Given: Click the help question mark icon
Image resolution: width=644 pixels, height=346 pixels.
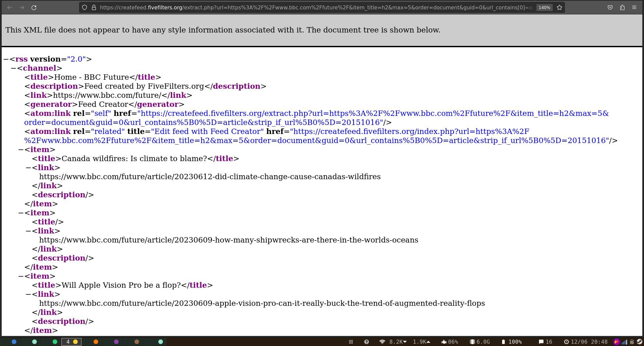Looking at the screenshot, I should click(x=367, y=342).
